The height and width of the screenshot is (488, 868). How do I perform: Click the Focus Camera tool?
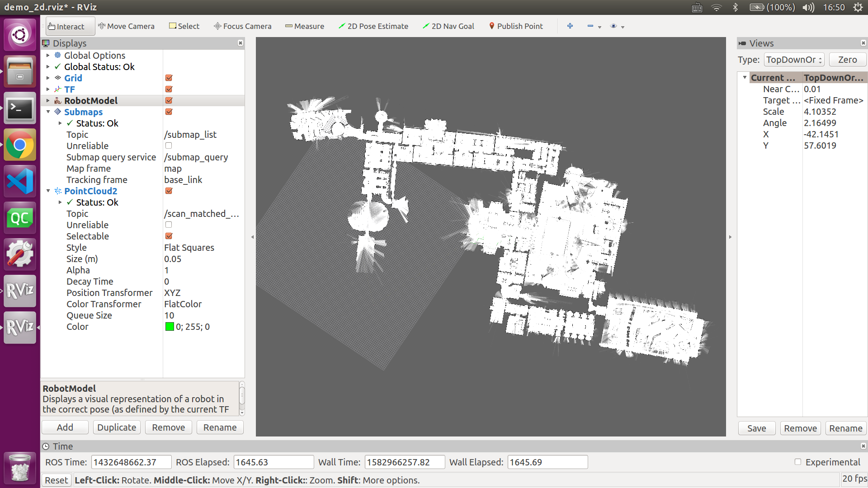pyautogui.click(x=242, y=26)
